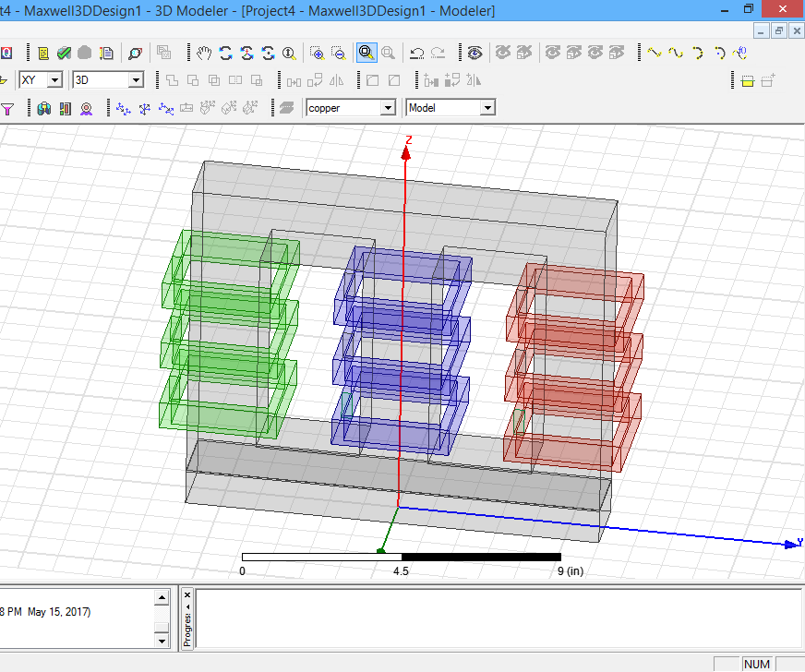Viewport: 805px width, 672px height.
Task: Open the copper material dropdown
Action: [x=388, y=108]
